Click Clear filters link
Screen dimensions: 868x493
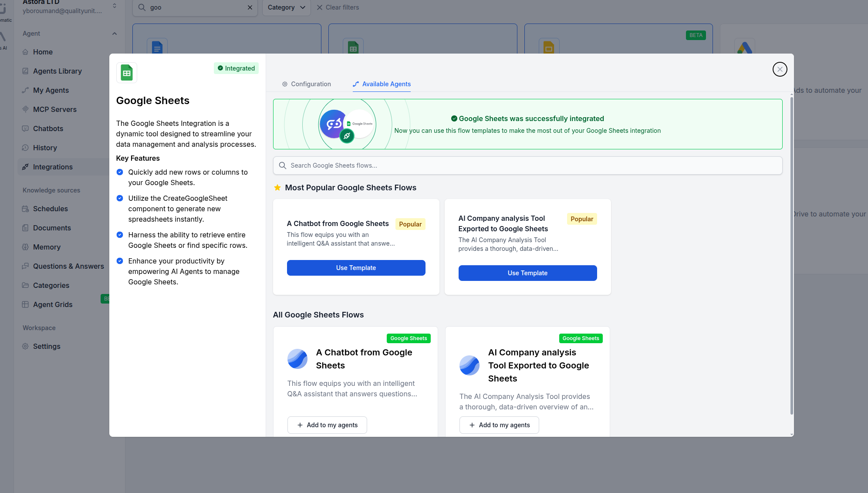pos(342,7)
